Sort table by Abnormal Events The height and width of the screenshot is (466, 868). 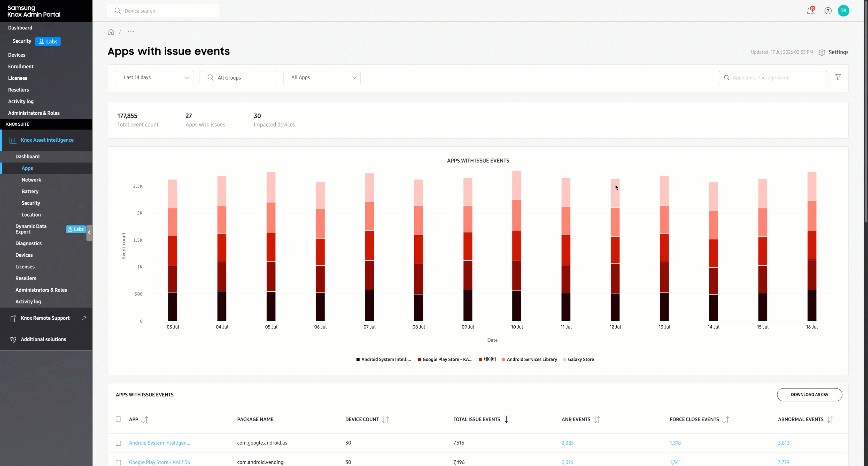pos(830,419)
